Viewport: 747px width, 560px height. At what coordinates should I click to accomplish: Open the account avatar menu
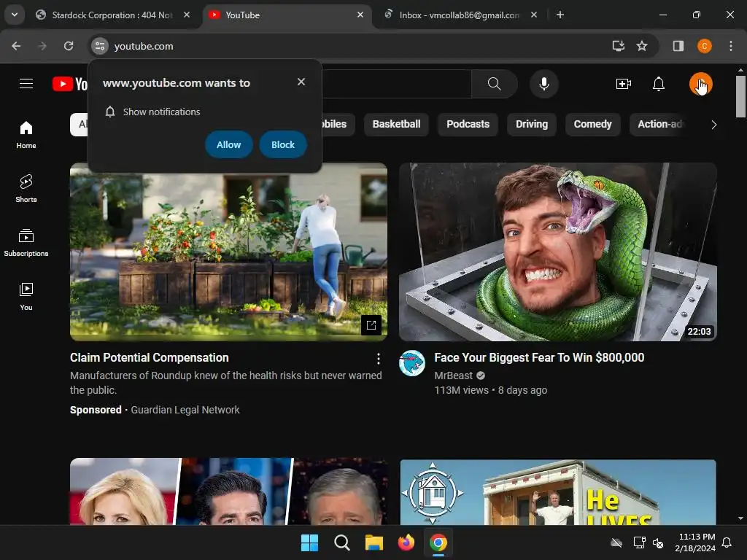coord(700,85)
